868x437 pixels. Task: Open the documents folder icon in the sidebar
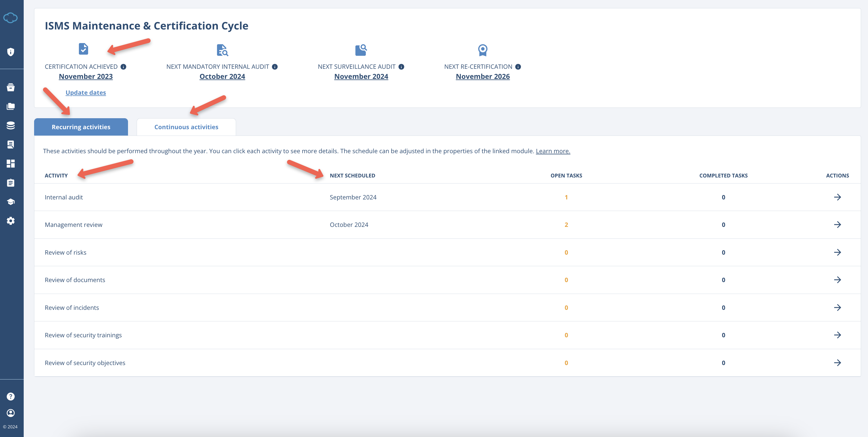coord(11,106)
